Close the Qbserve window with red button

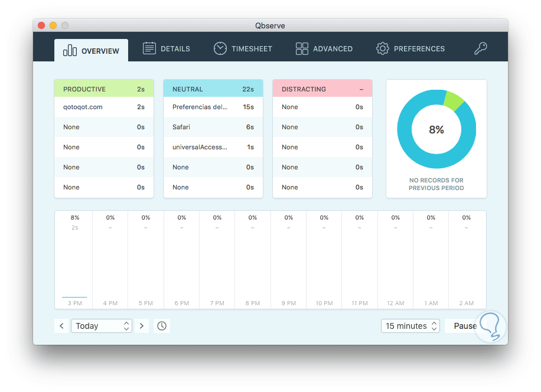point(41,25)
